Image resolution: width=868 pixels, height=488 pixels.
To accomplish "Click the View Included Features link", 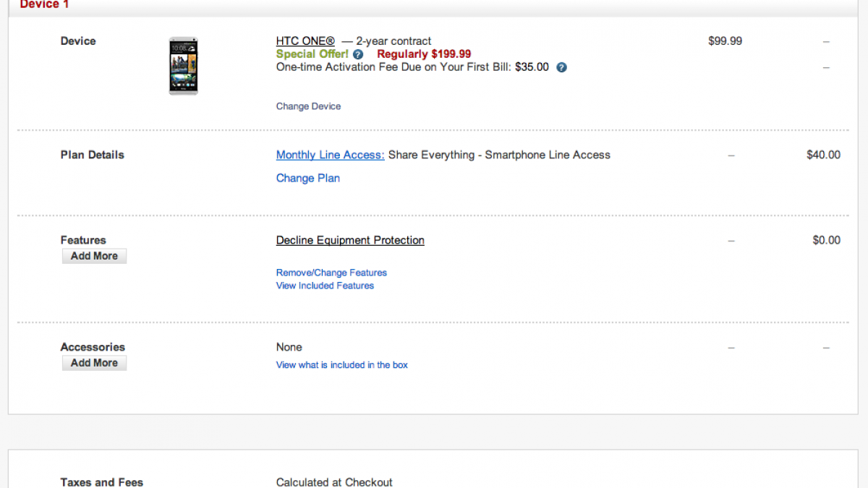I will [x=325, y=286].
